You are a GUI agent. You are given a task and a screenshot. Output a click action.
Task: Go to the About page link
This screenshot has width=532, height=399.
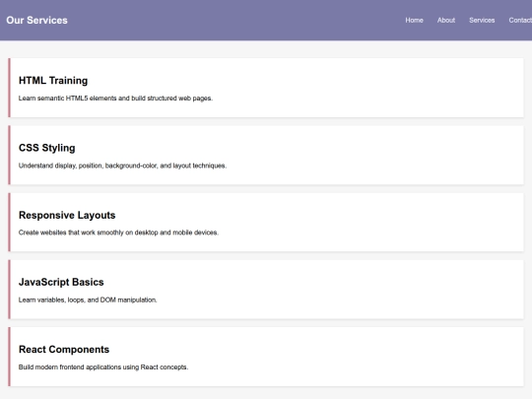(446, 21)
